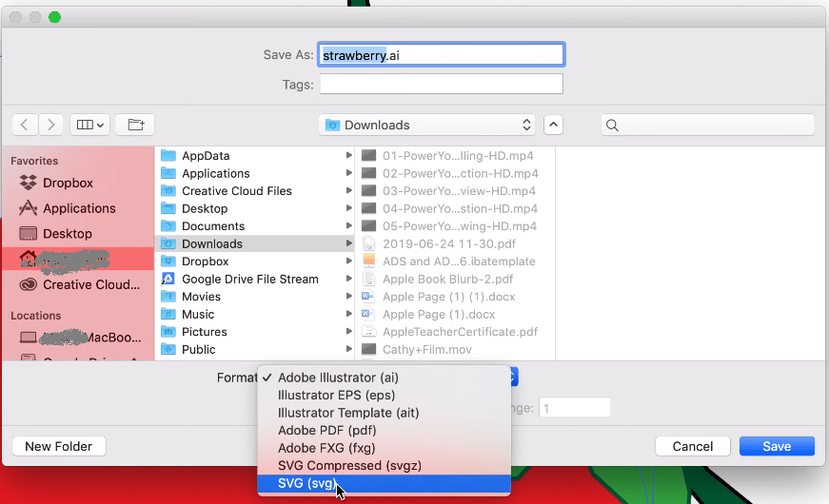Viewport: 829px width, 504px height.
Task: Choose Illustrator EPS (eps) format
Action: click(x=384, y=396)
